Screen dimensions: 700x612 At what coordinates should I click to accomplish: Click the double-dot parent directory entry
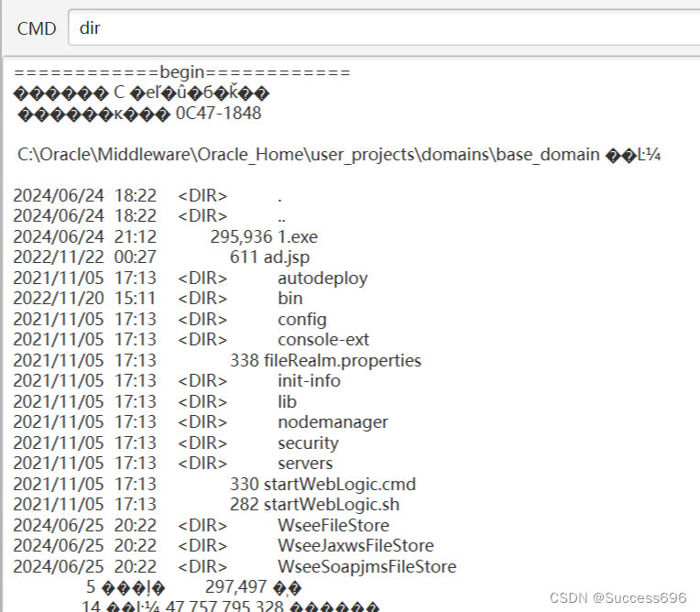[x=281, y=220]
